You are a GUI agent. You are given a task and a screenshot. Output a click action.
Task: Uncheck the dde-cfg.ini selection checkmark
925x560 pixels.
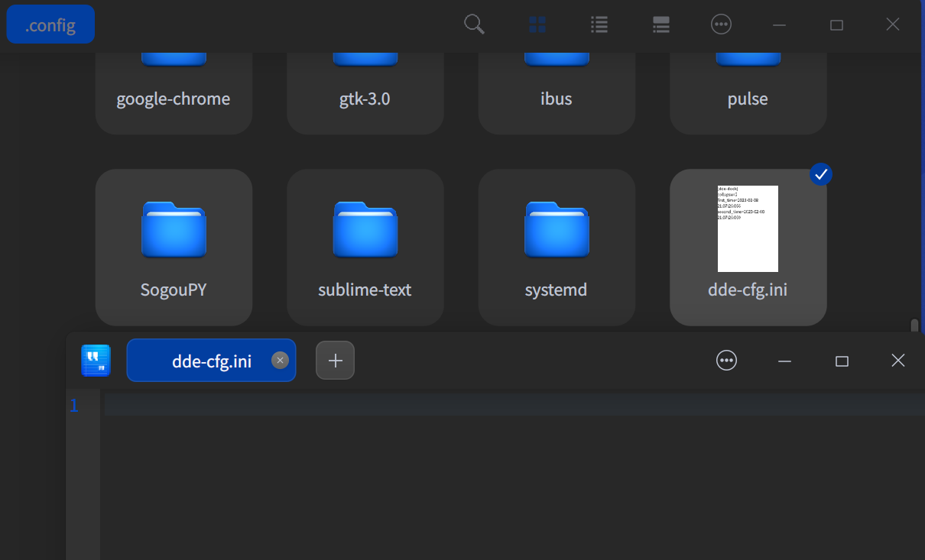pyautogui.click(x=821, y=174)
